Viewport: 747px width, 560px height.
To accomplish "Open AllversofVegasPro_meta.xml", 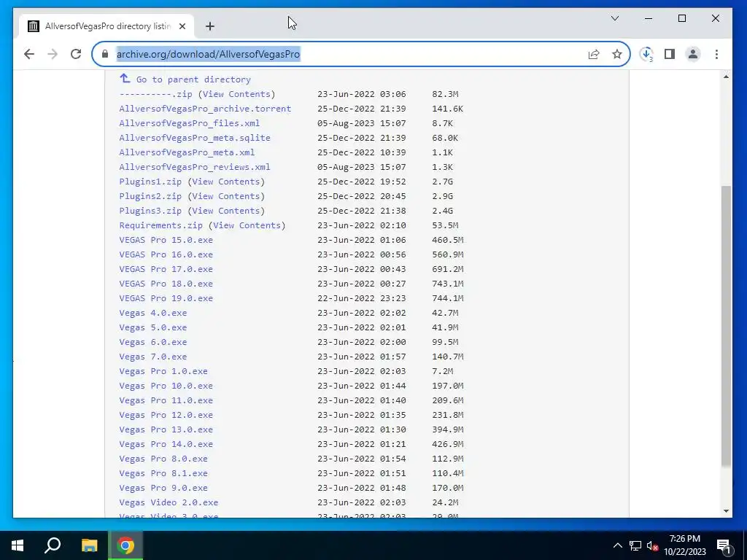I will (x=187, y=152).
